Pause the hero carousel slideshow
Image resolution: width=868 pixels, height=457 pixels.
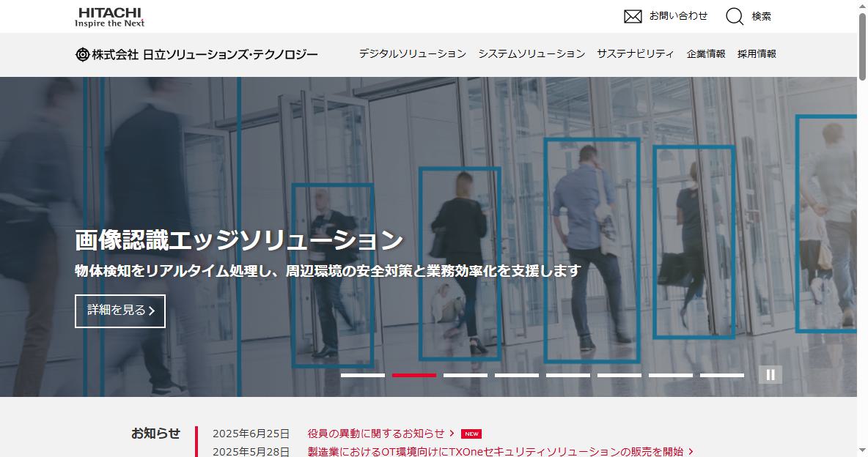(770, 374)
